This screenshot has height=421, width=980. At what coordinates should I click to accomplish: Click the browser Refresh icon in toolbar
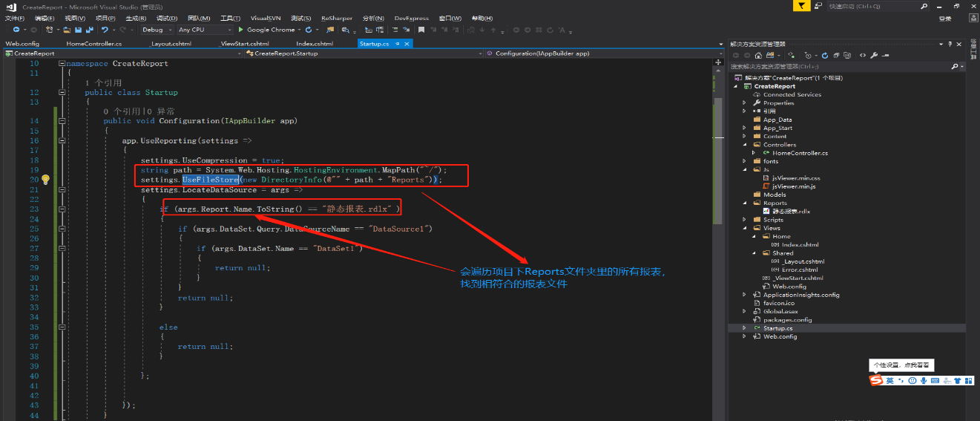point(308,30)
